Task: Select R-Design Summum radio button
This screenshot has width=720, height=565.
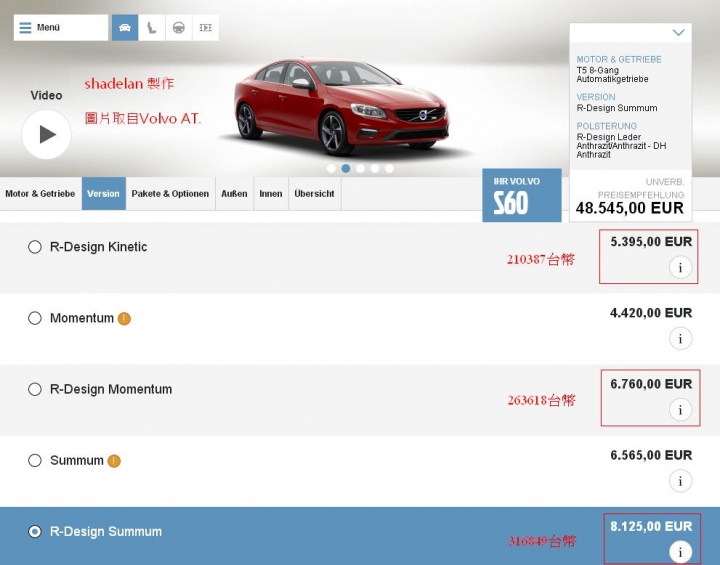Action: (x=35, y=531)
